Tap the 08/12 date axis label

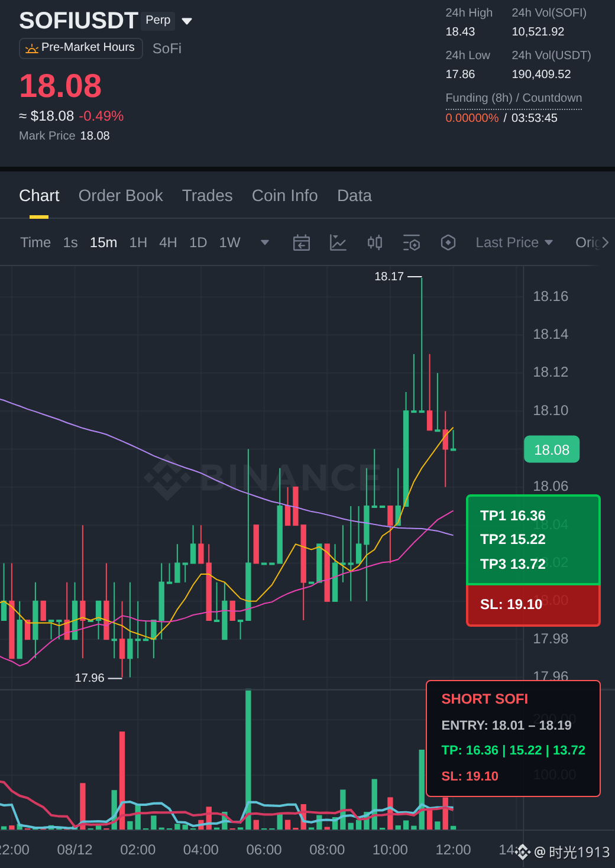(x=75, y=850)
